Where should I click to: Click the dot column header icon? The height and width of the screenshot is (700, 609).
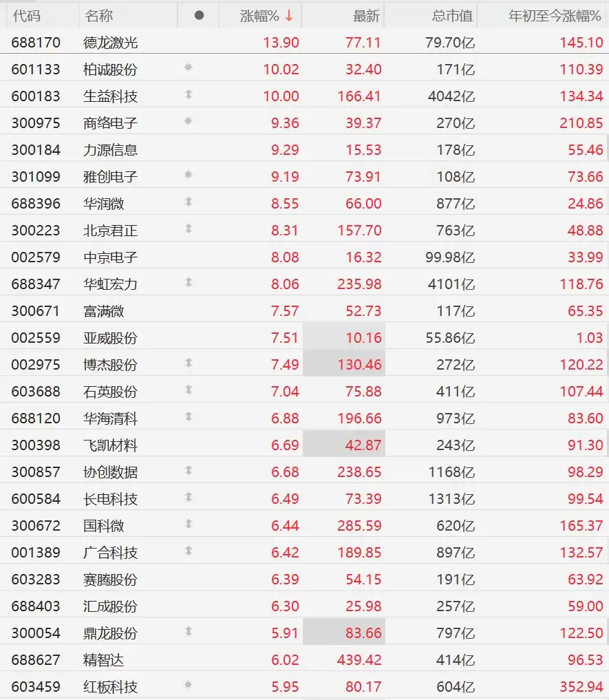pyautogui.click(x=199, y=16)
